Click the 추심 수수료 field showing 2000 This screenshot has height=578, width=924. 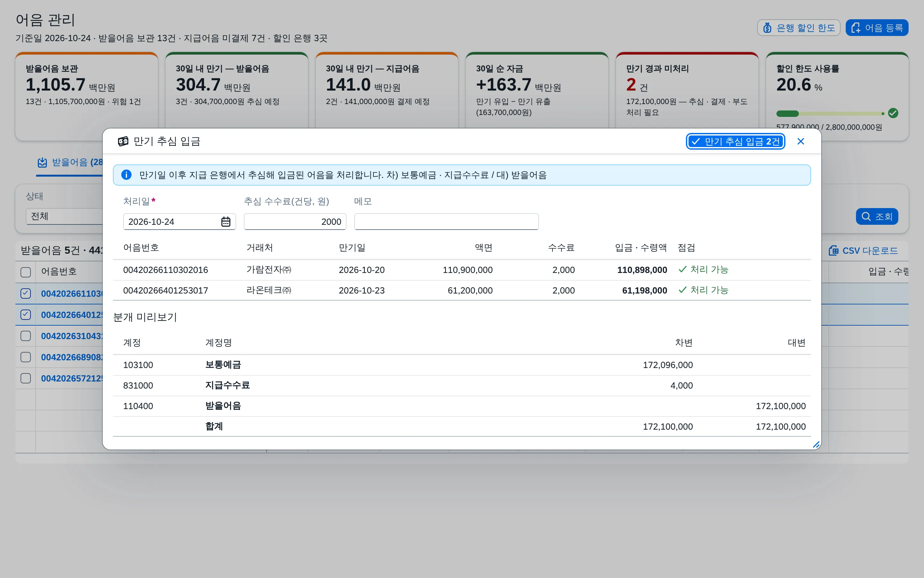click(295, 222)
